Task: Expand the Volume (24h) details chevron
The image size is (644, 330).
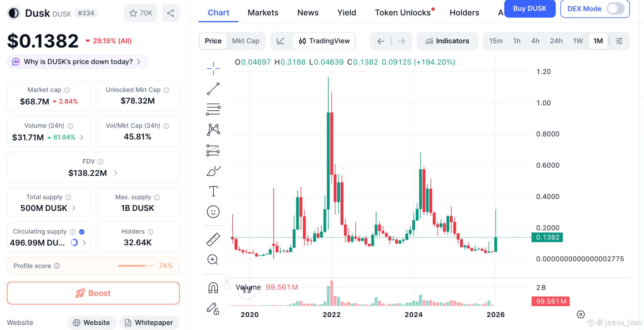Action: pyautogui.click(x=82, y=137)
